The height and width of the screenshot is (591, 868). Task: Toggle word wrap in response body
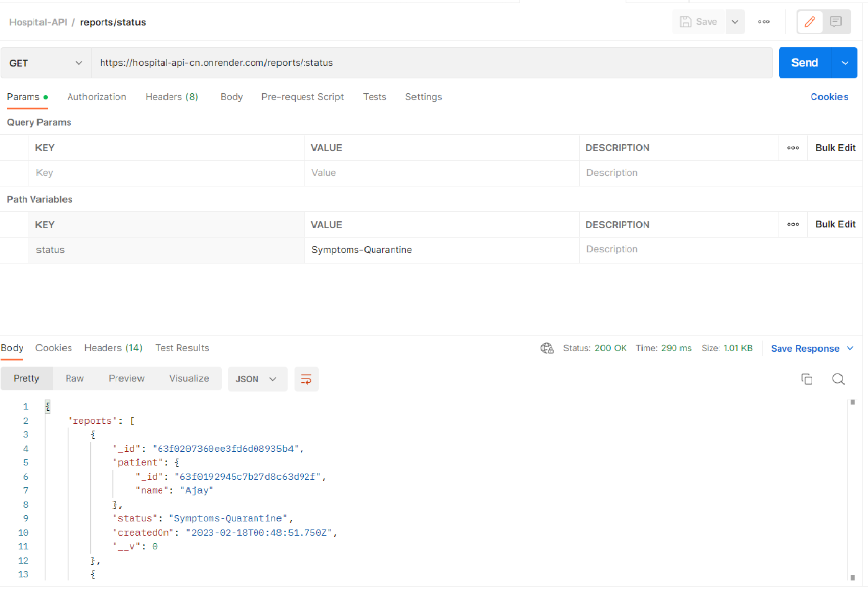(x=306, y=379)
